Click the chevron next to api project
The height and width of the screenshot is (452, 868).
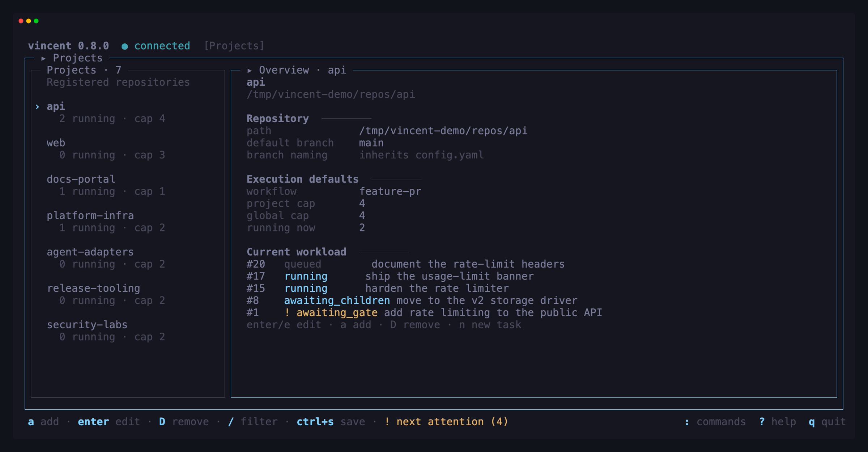coord(37,107)
